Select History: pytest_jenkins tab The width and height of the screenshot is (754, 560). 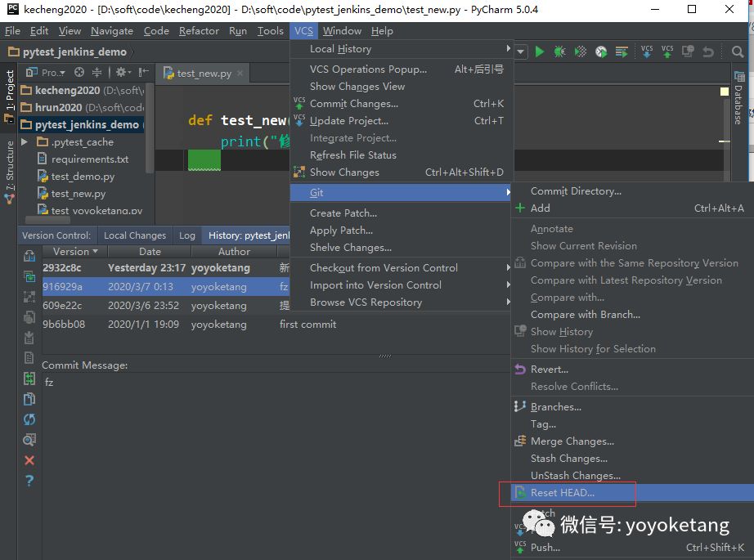246,235
